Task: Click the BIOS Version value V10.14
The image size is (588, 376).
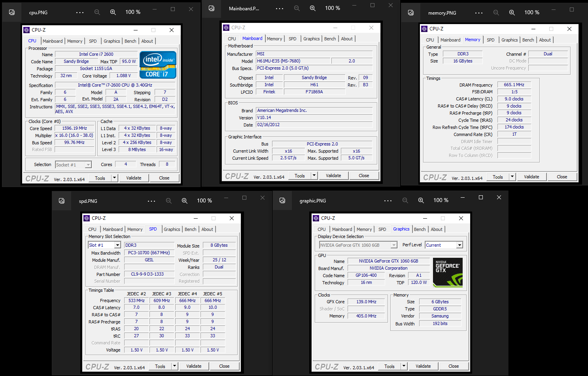Action: [314, 117]
